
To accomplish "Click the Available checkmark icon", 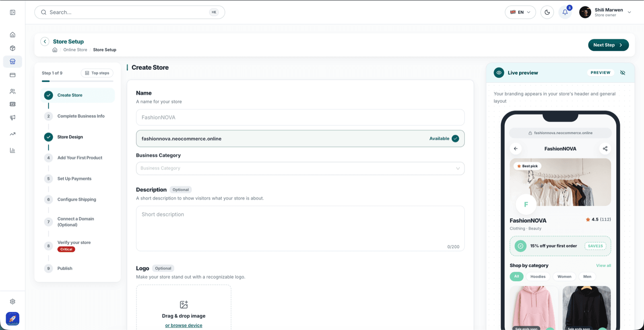I will [455, 139].
